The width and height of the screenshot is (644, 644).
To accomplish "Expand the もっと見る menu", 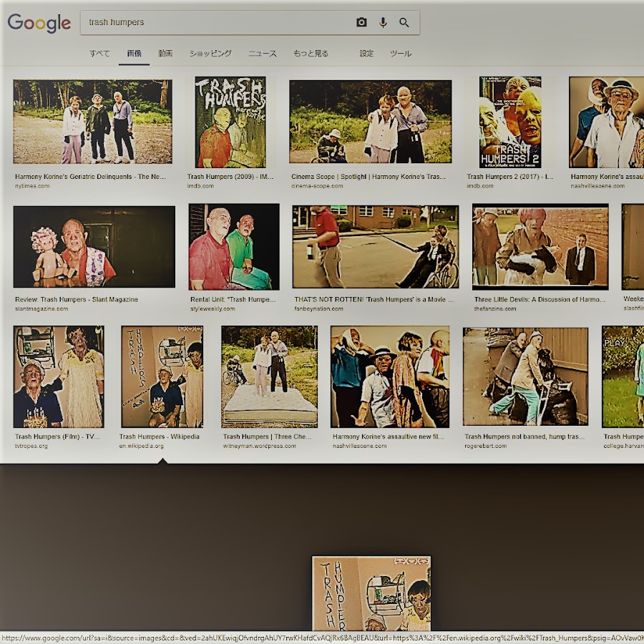I will click(311, 53).
